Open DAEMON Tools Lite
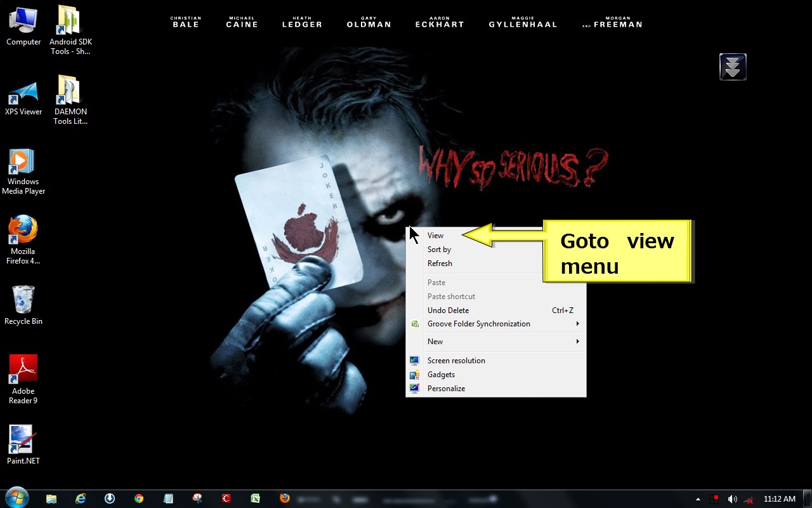 [70, 92]
